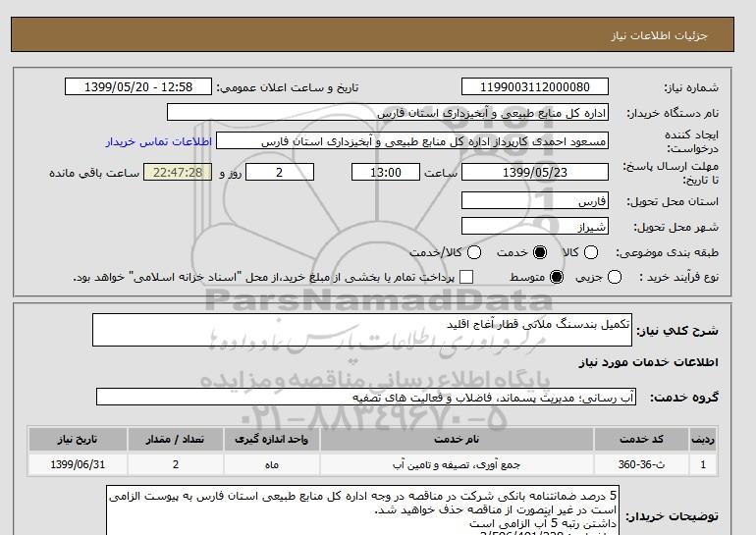Image resolution: width=756 pixels, height=535 pixels.
Task: Click the need number field 1199003112000080
Action: (x=535, y=86)
